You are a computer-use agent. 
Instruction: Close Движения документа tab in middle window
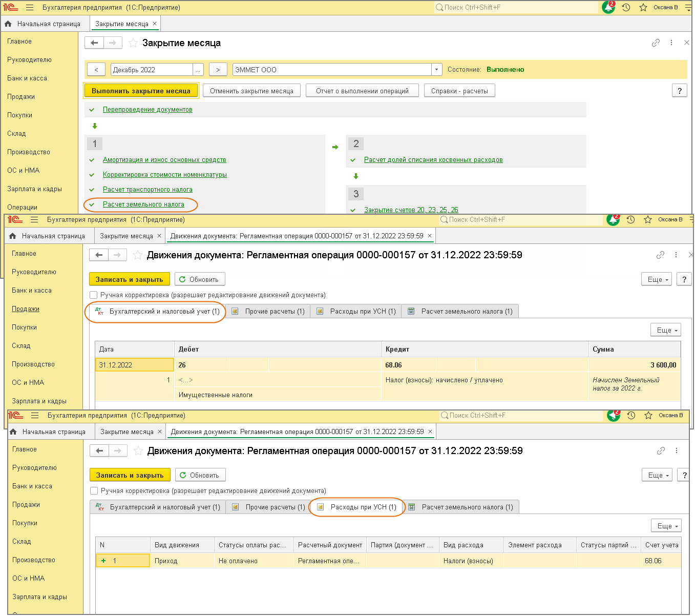pos(430,236)
